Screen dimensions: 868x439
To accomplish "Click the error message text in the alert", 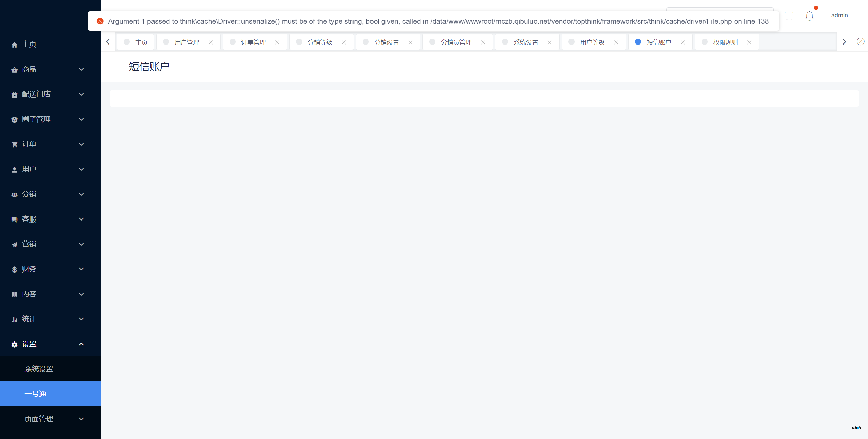I will point(438,21).
